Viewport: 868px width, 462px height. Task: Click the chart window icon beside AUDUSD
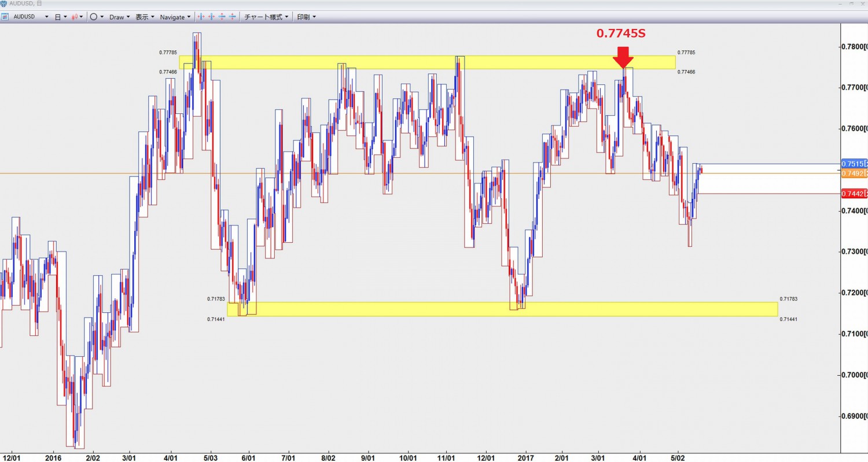[5, 17]
